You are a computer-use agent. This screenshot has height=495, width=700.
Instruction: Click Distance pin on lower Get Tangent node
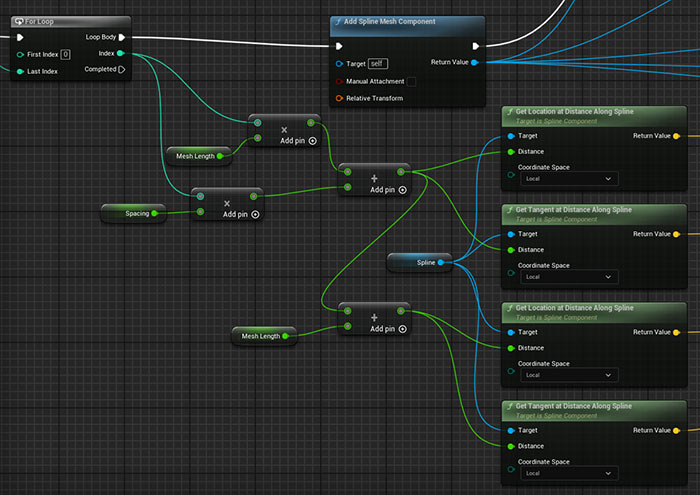coord(511,446)
